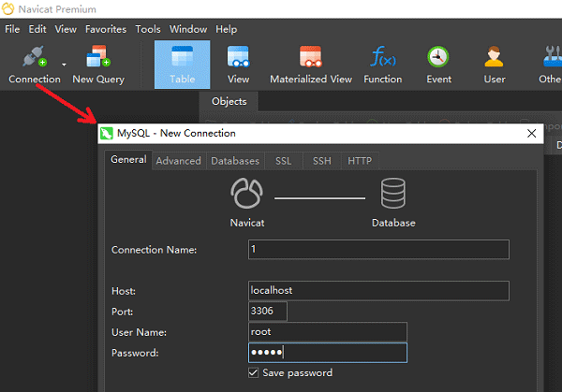
Task: Switch to the SSL tab
Action: (x=283, y=161)
